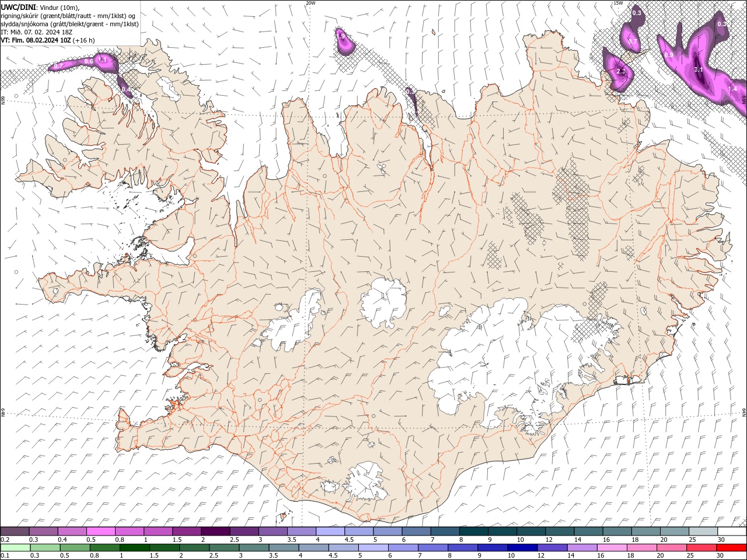Viewport: 747px width, 560px height.
Task: Click the 0.1 label in rain legend
Action: point(5,555)
